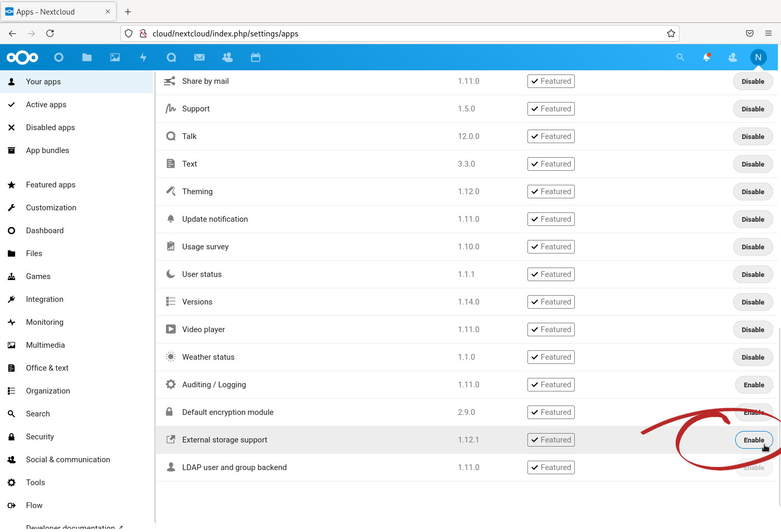
Task: Open Contacts icon in top bar
Action: coord(228,57)
